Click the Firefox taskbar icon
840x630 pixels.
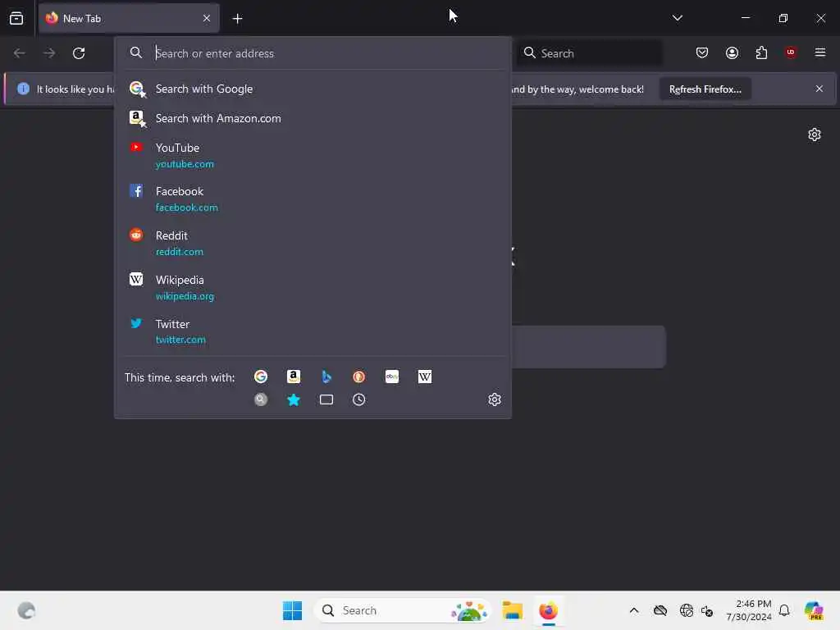pos(548,610)
